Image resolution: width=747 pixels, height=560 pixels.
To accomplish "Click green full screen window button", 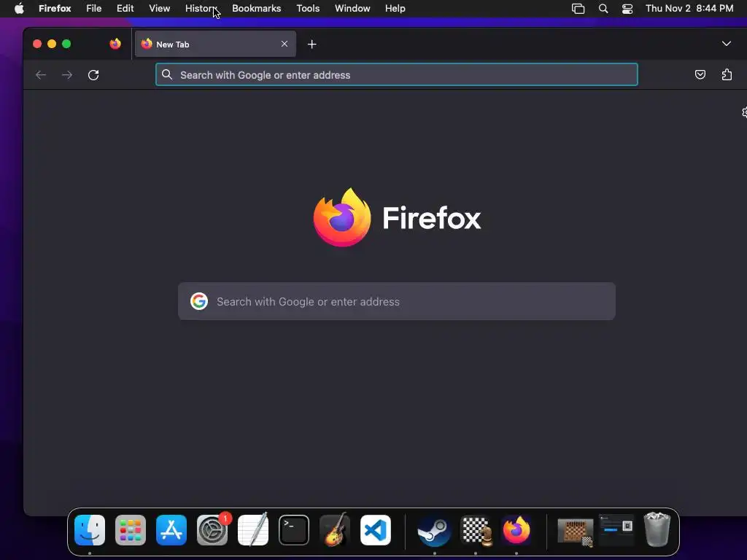I will click(x=66, y=44).
